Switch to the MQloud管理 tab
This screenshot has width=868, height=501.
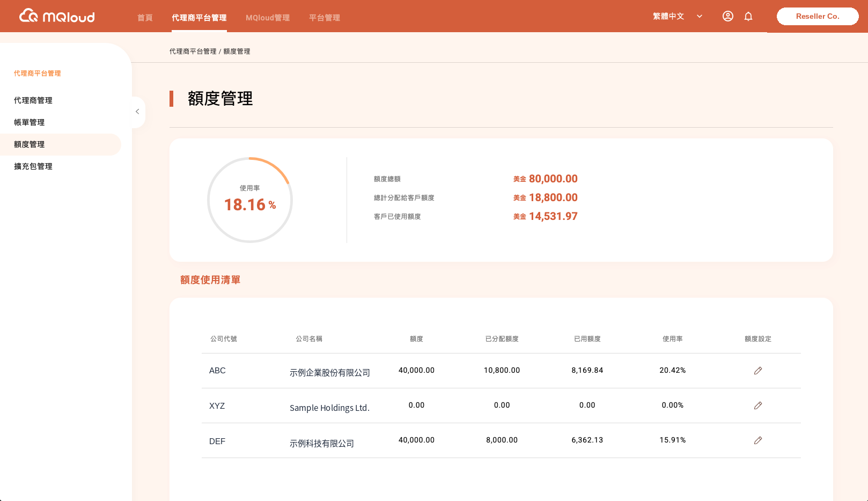pos(268,18)
